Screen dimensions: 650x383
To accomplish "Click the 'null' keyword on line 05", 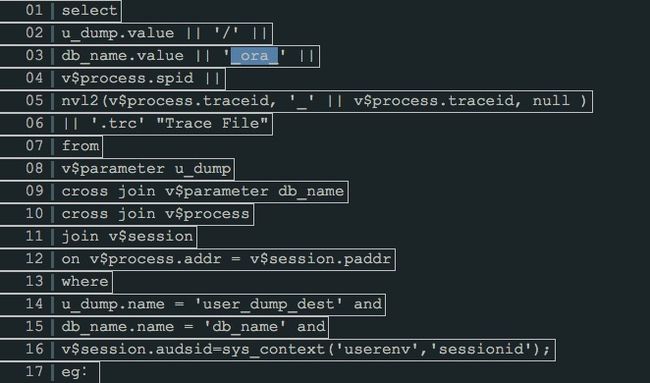I will click(x=551, y=101).
